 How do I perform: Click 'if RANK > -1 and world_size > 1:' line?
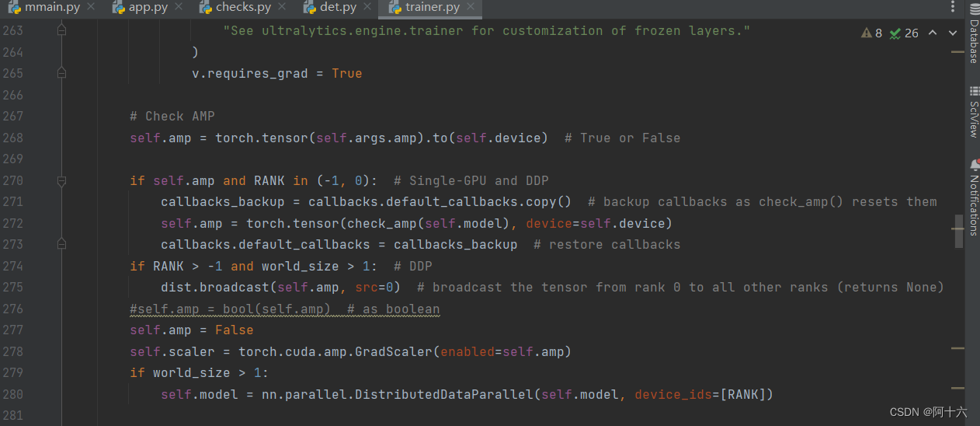[254, 266]
